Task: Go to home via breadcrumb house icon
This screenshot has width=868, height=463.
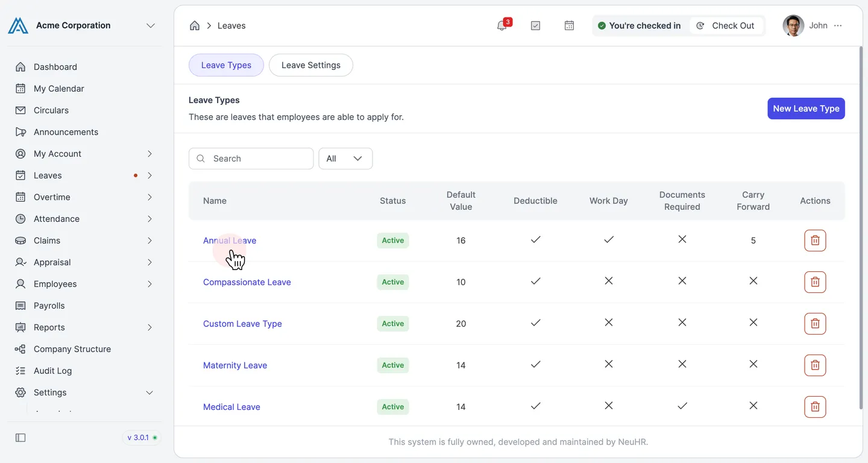Action: (x=195, y=25)
